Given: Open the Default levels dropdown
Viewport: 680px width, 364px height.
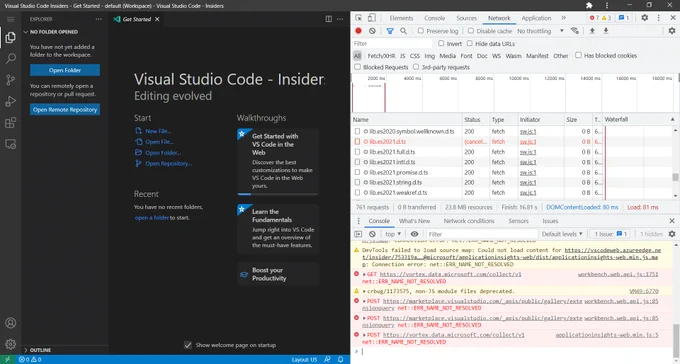Looking at the screenshot, I should pyautogui.click(x=562, y=234).
